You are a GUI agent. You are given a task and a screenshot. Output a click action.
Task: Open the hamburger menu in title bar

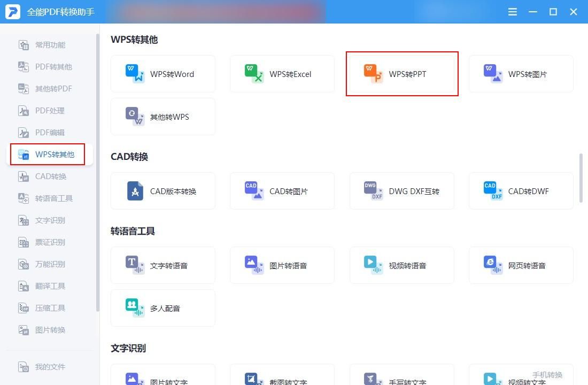tap(512, 12)
